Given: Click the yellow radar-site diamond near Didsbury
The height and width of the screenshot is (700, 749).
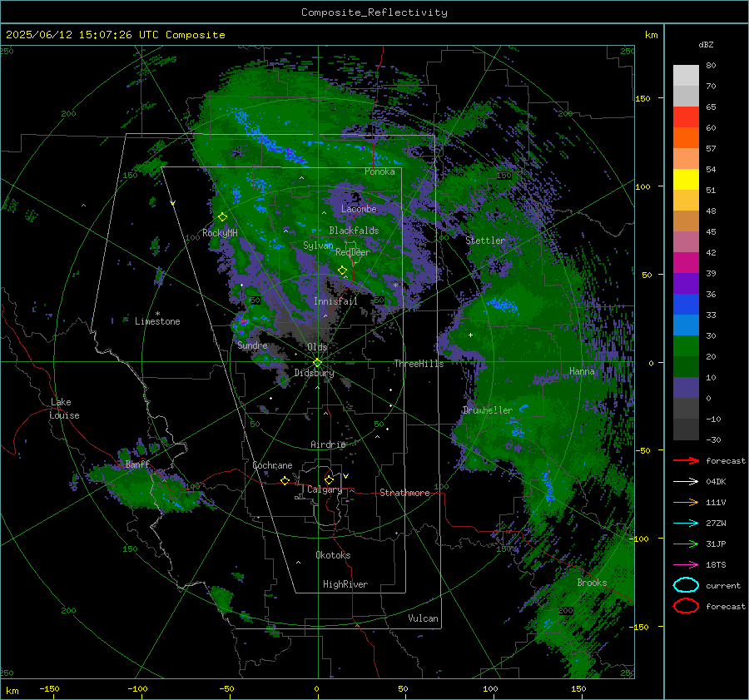Looking at the screenshot, I should tap(317, 363).
